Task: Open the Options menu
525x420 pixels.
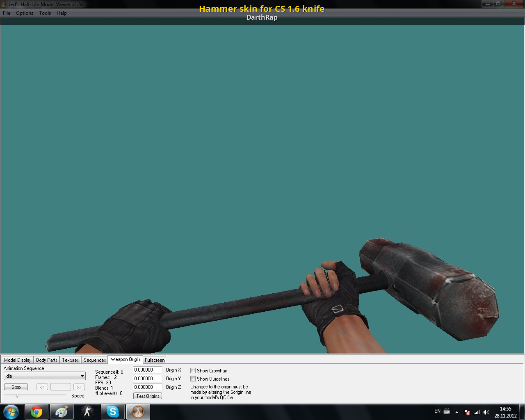Action: pos(25,13)
